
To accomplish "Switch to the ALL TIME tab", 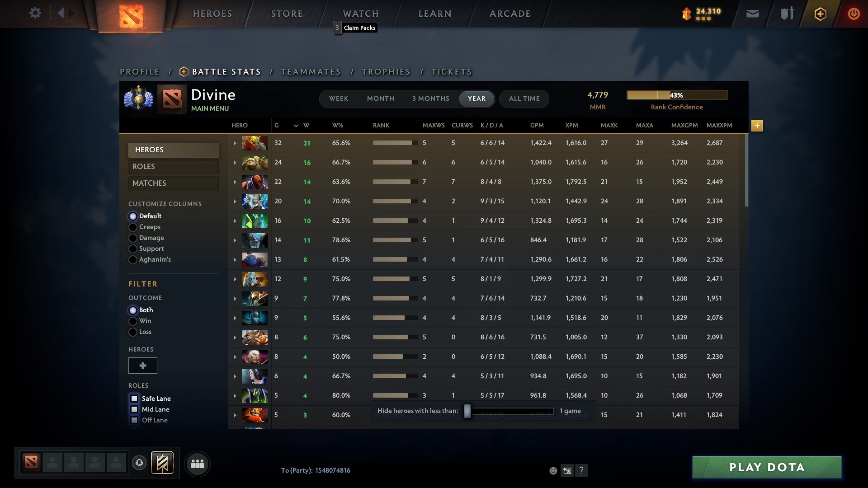I will tap(524, 99).
